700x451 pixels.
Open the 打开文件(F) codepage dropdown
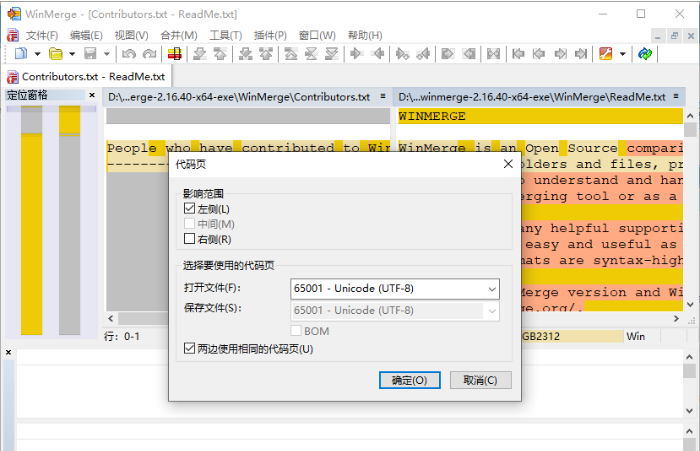pos(492,289)
